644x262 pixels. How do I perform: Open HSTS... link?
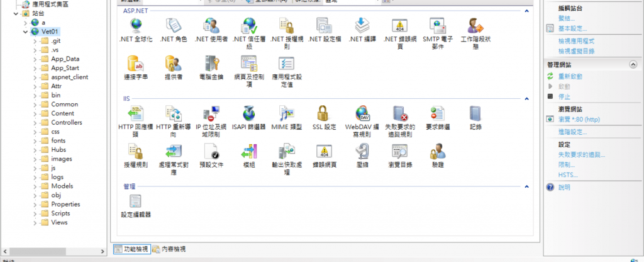coord(568,175)
